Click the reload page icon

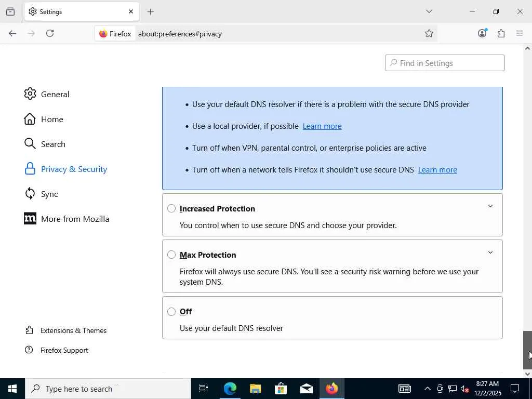point(50,33)
